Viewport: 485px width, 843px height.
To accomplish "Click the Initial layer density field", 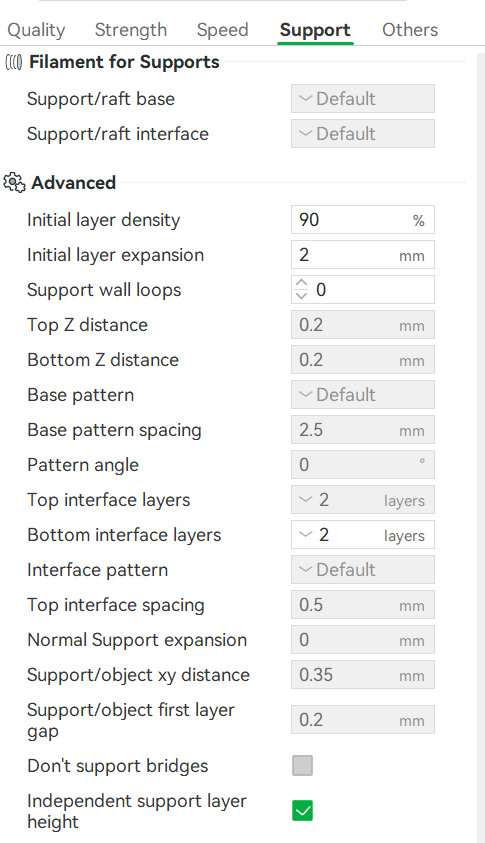I will click(x=363, y=220).
